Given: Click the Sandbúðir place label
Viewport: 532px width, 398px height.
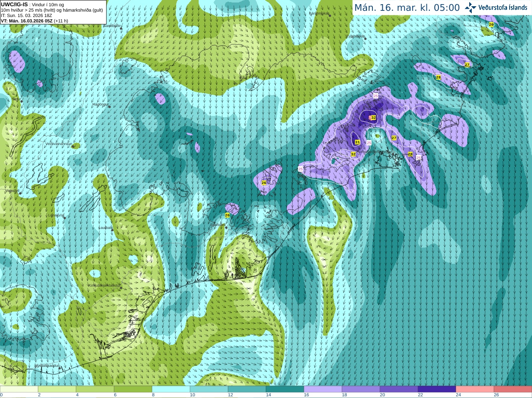Looking at the screenshot, I should (x=112, y=26).
